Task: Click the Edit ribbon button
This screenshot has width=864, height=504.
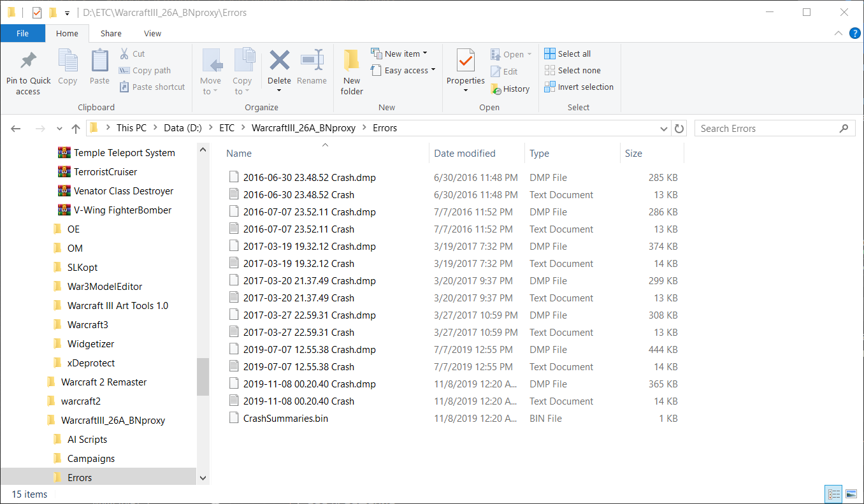Action: (x=505, y=72)
